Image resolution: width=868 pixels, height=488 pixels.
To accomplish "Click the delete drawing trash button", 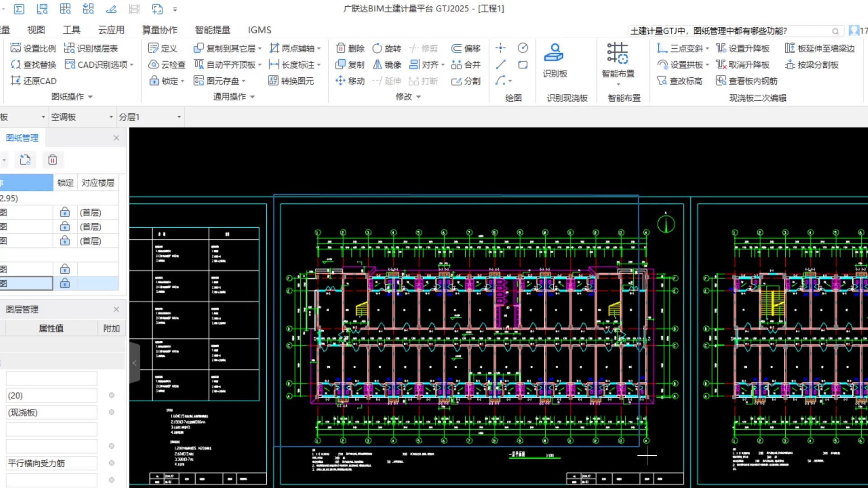I will point(53,160).
